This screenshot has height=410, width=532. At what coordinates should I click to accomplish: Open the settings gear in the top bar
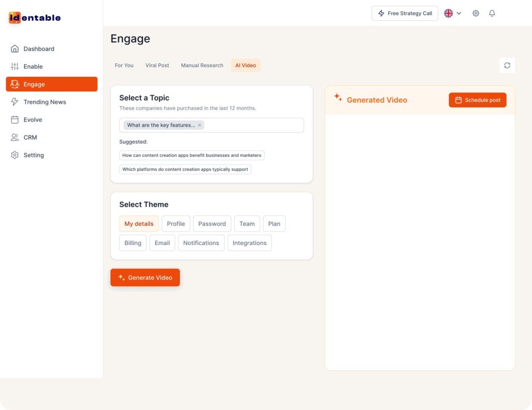[475, 13]
